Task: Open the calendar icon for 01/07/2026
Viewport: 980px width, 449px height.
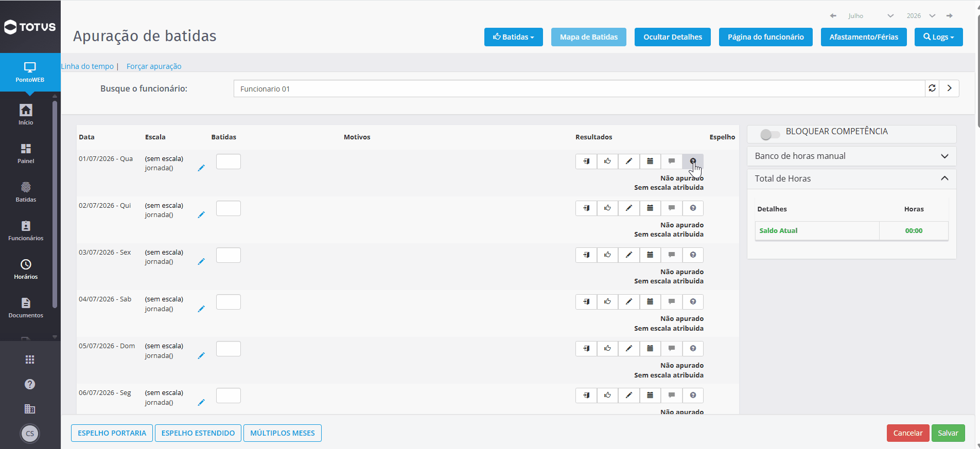Action: [x=650, y=161]
